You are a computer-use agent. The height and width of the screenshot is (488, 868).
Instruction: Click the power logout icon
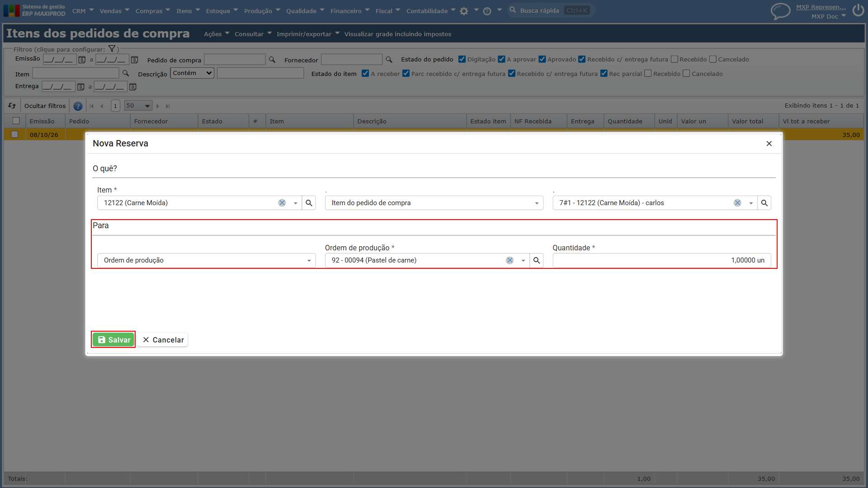point(858,10)
